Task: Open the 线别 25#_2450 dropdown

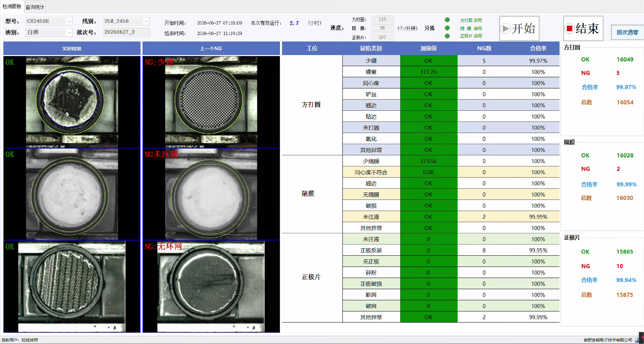Action: (x=126, y=21)
